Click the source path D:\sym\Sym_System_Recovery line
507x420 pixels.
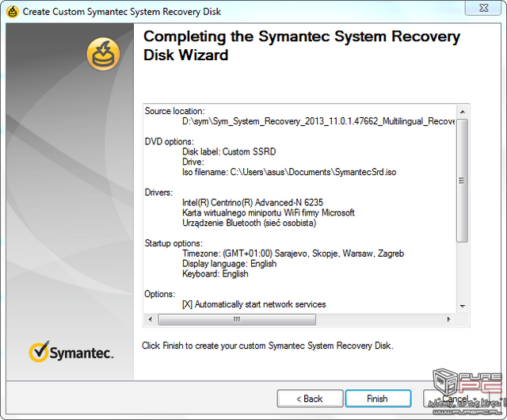[318, 121]
